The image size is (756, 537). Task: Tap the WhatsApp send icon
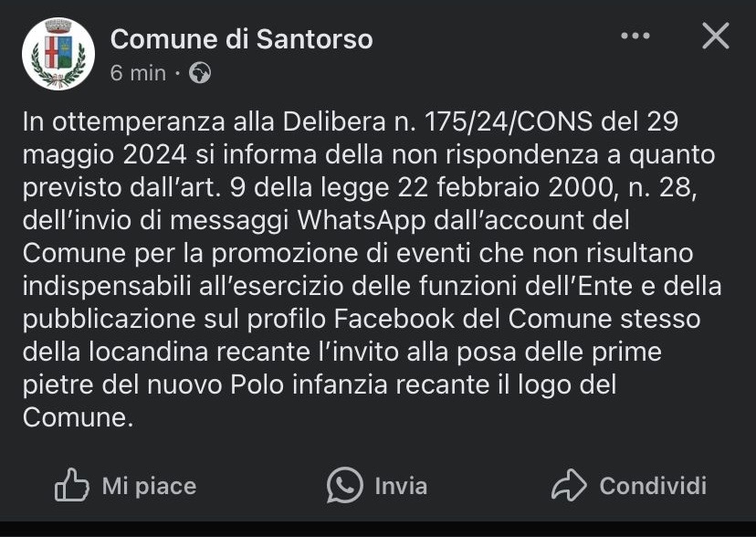point(345,485)
